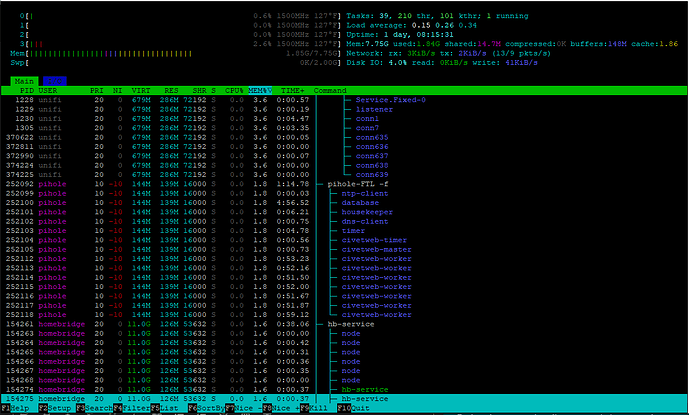Select the Main tab

click(x=24, y=79)
